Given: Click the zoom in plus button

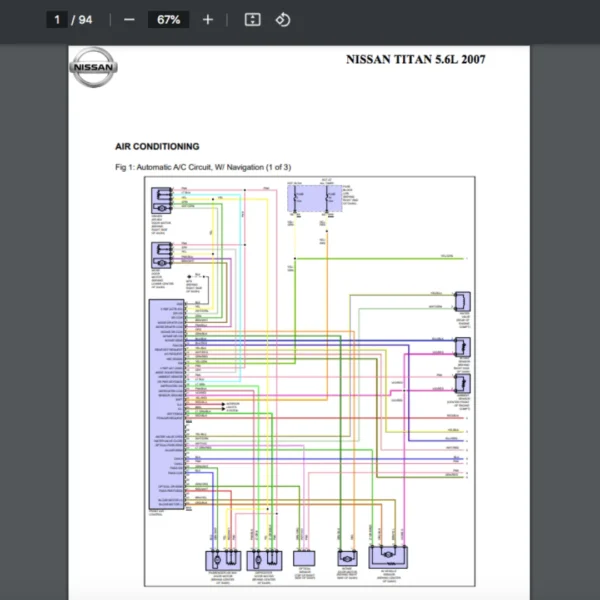Looking at the screenshot, I should (x=208, y=20).
